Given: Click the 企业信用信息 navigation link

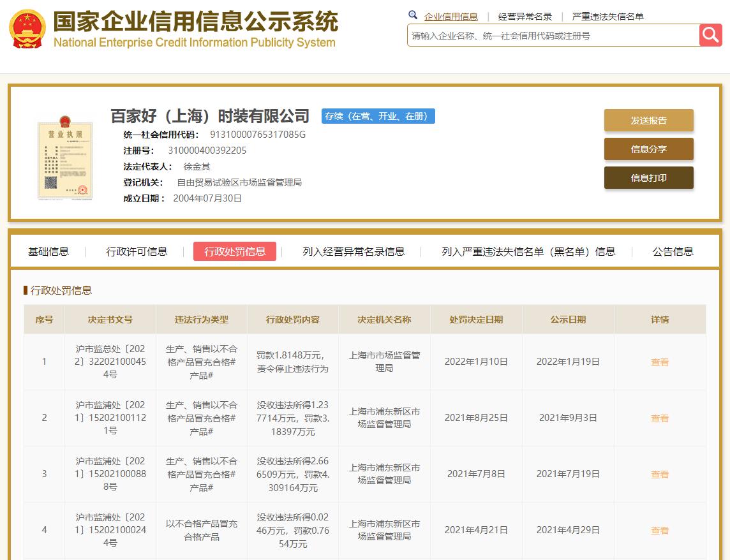Looking at the screenshot, I should coord(451,15).
